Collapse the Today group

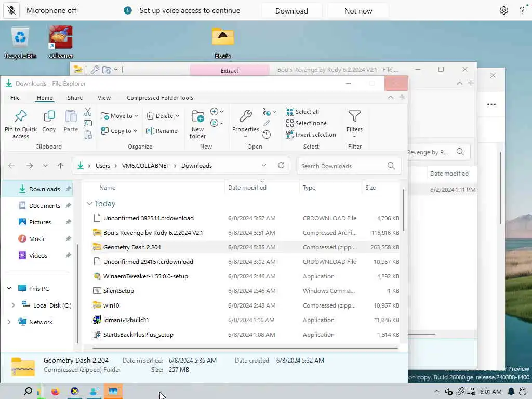point(89,204)
